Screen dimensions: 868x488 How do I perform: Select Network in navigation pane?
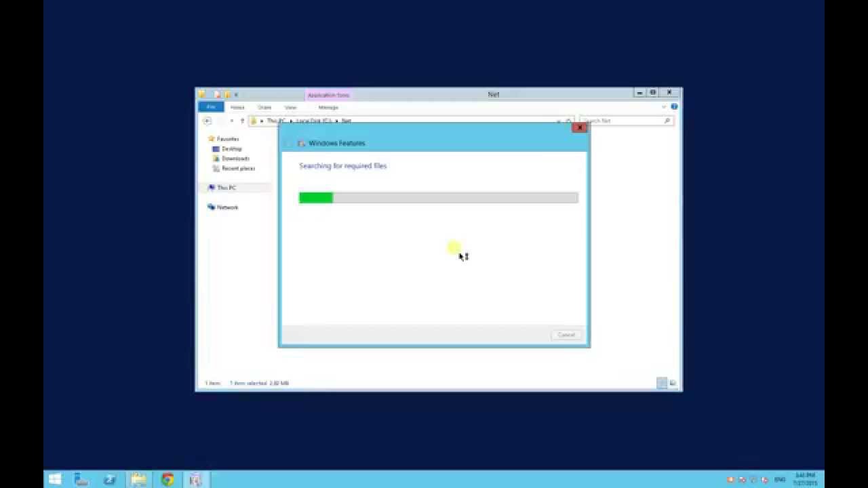pyautogui.click(x=227, y=207)
